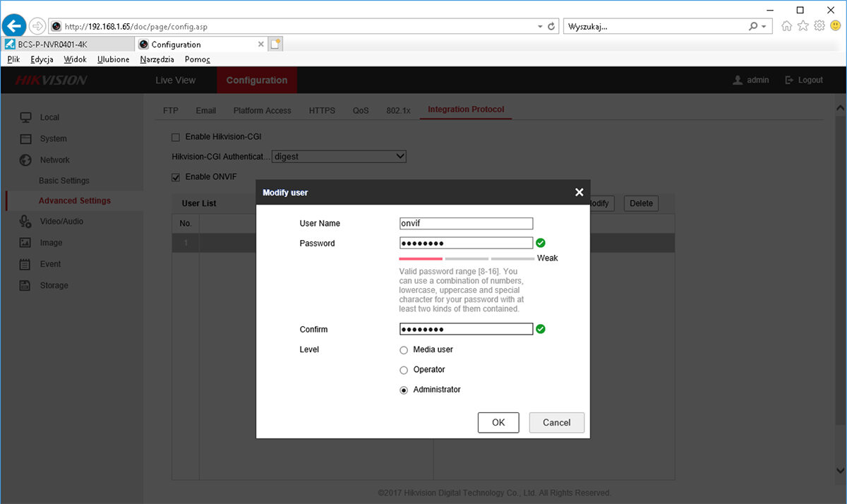The height and width of the screenshot is (504, 847).
Task: Switch to the Live View tab
Action: point(175,80)
